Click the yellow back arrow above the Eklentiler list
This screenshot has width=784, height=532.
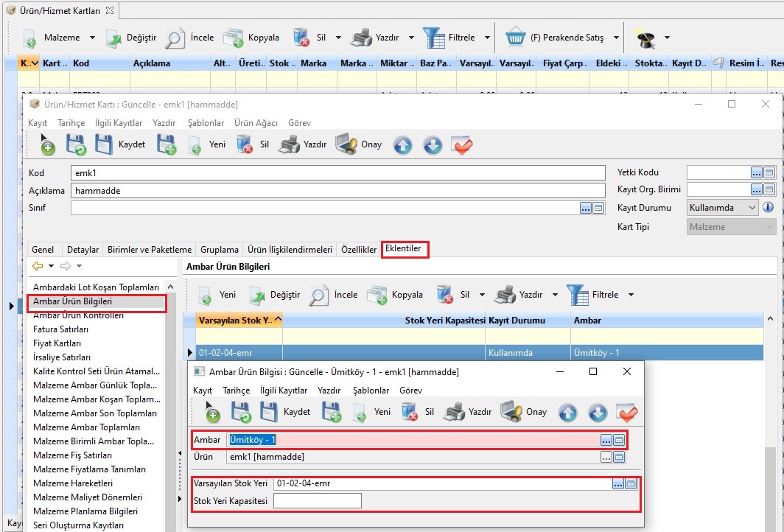tap(38, 266)
